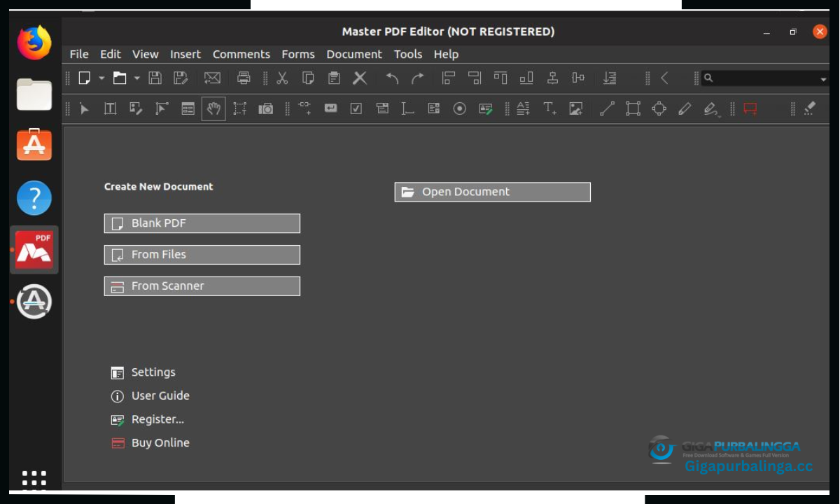The width and height of the screenshot is (840, 504).
Task: Click the Blank PDF button
Action: click(x=202, y=223)
